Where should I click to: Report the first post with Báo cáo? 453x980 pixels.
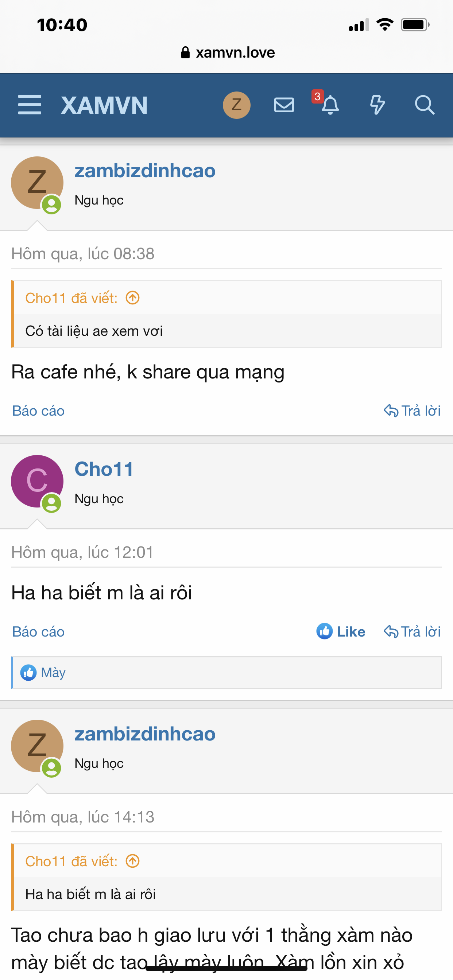click(x=38, y=411)
